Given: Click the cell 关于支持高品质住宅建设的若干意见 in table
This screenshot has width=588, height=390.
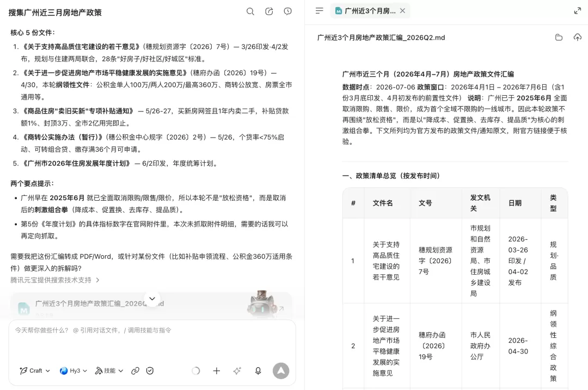Looking at the screenshot, I should (x=386, y=261).
